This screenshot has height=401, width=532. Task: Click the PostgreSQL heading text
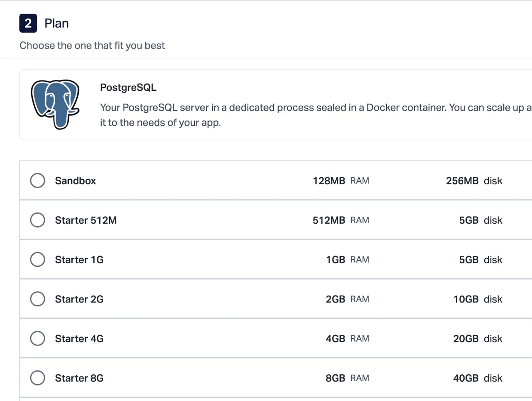coord(128,87)
